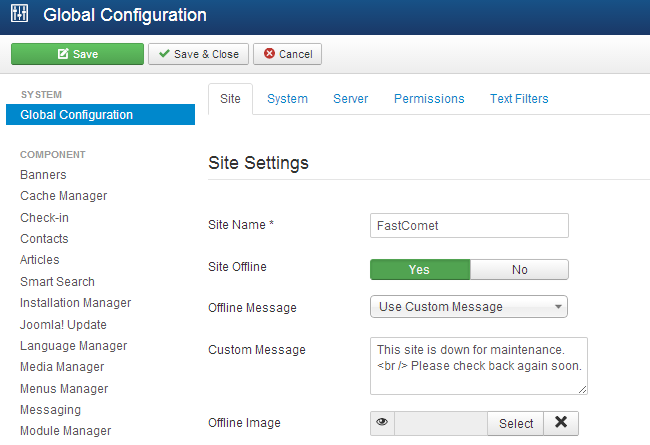This screenshot has width=650, height=445.
Task: Open Joomla! Update component link
Action: [x=63, y=325]
